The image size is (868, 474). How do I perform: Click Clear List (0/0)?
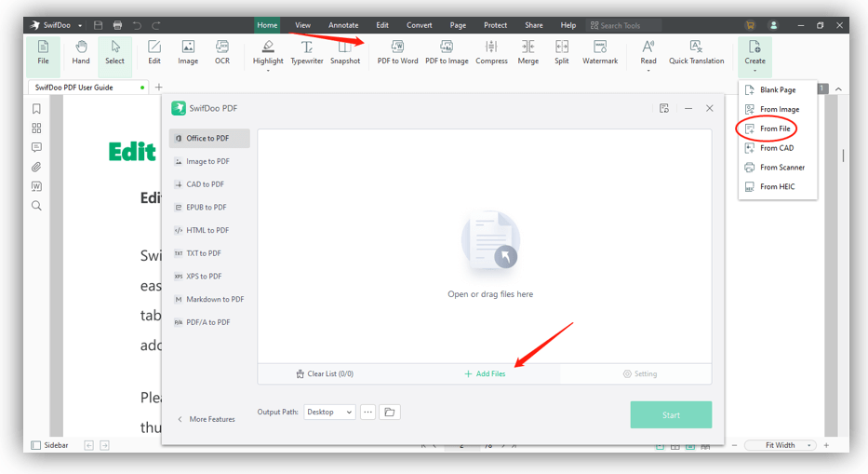click(x=325, y=373)
